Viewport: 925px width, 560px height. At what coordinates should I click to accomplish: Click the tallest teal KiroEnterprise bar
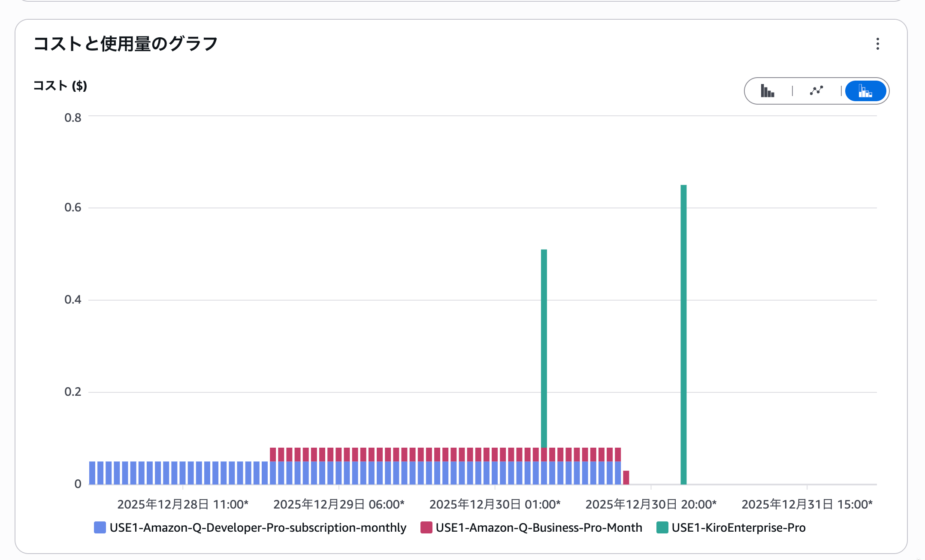coord(683,334)
